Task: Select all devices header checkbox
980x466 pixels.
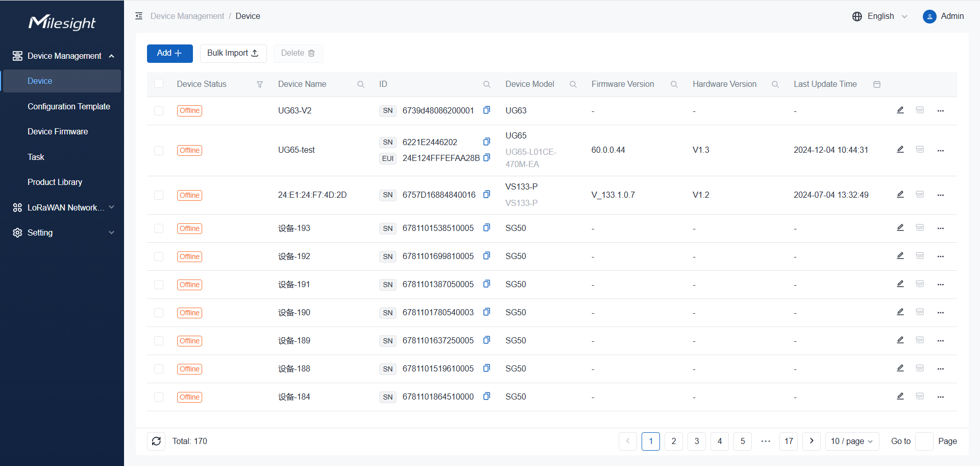Action: click(x=159, y=83)
